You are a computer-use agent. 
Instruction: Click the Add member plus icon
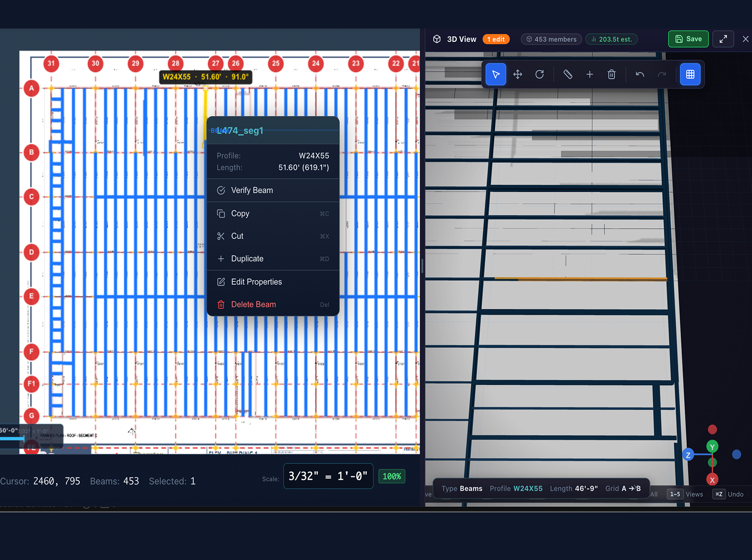[590, 75]
